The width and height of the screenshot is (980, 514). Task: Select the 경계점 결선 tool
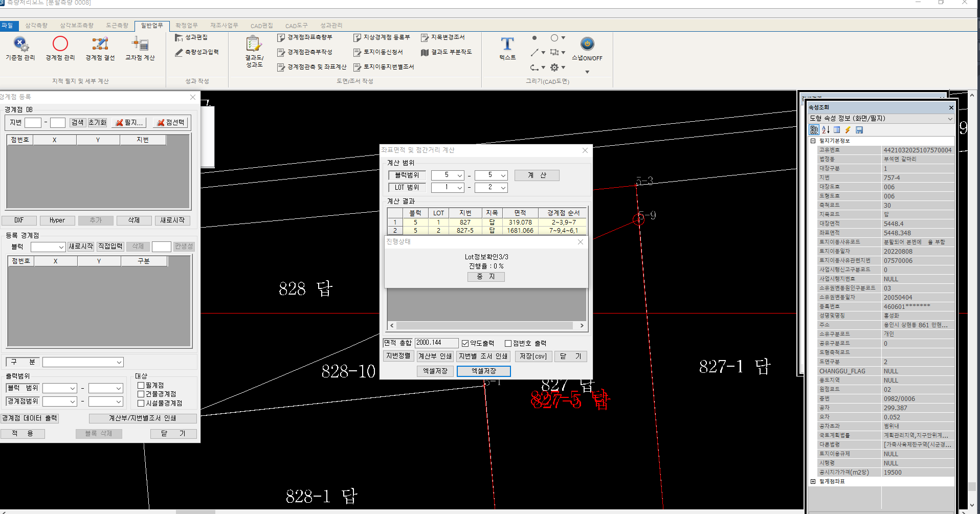(x=100, y=49)
